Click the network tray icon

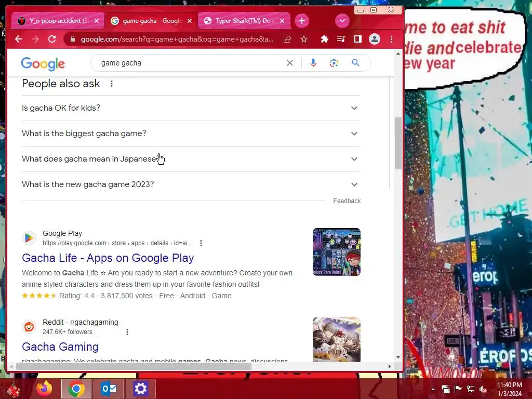[x=470, y=389]
